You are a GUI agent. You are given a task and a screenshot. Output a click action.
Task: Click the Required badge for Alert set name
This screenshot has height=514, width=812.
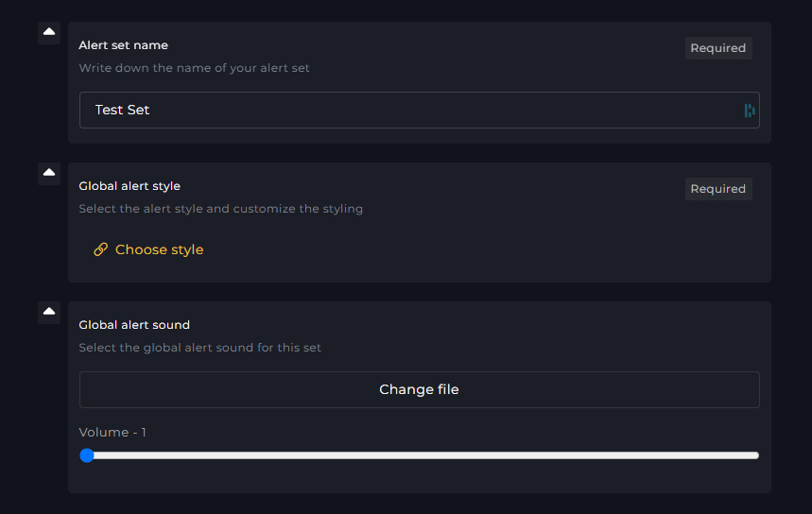pos(718,48)
